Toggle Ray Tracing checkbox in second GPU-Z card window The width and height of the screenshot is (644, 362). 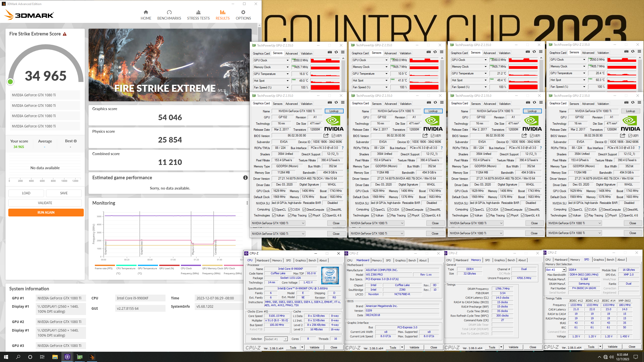pos(389,215)
